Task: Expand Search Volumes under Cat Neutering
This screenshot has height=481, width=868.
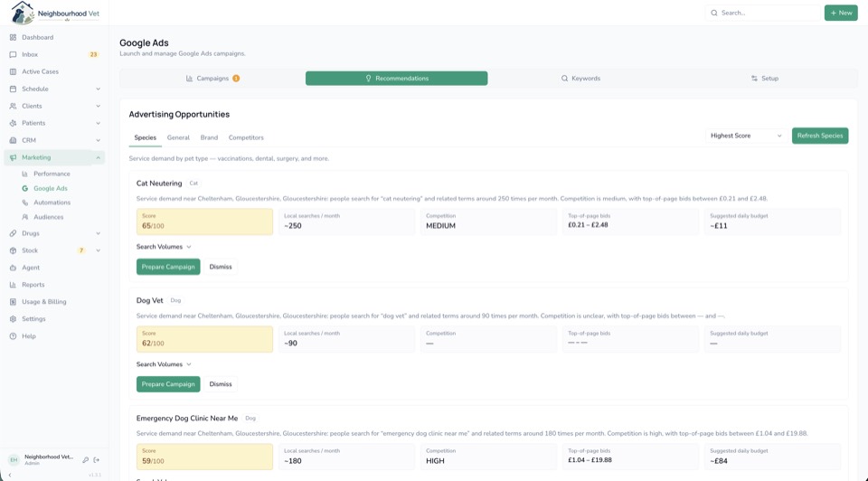Action: tap(164, 247)
